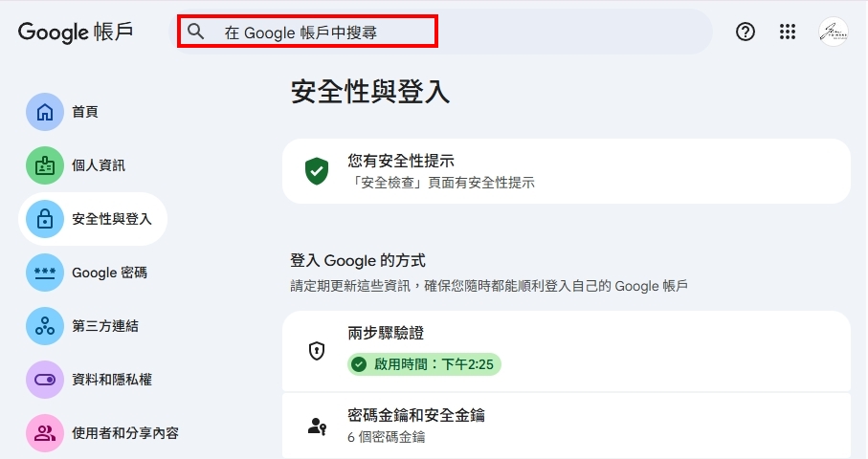
Task: Click the Google 帳戶 logo
Action: (76, 32)
